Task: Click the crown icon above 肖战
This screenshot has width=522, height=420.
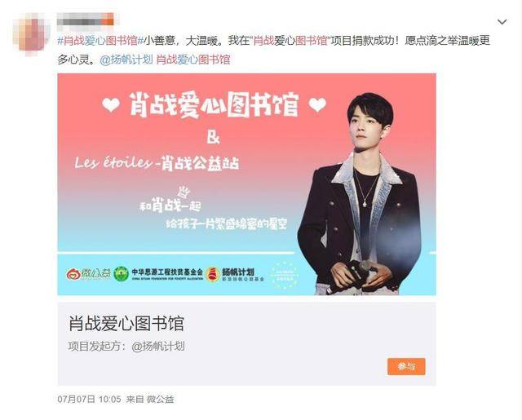Action: 184,192
